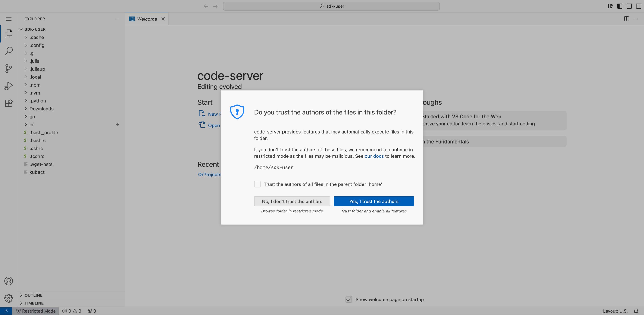Open the Accounts menu
Screen dimensions: 644x315
(x=8, y=281)
